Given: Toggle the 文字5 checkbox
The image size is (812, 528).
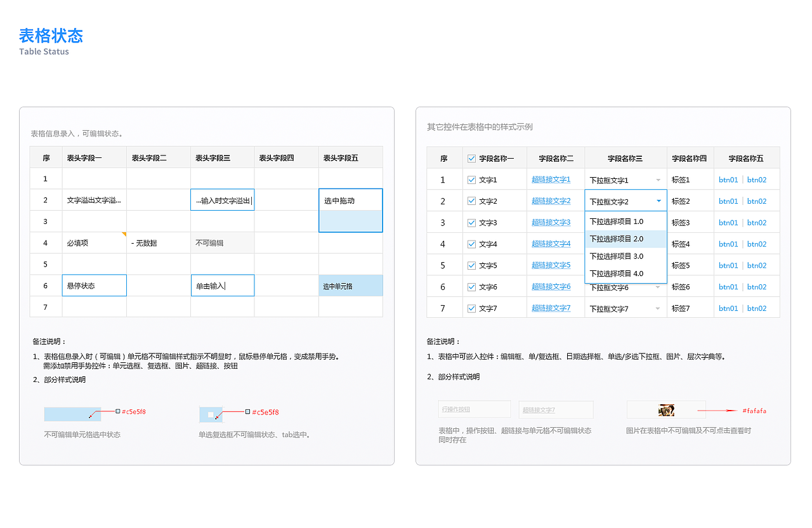Looking at the screenshot, I should tap(471, 265).
